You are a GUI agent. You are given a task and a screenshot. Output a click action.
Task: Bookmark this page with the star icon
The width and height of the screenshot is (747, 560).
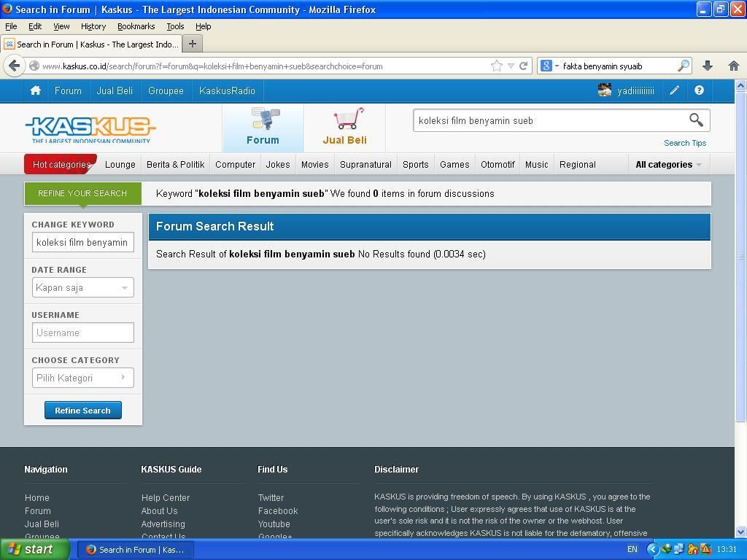(496, 66)
